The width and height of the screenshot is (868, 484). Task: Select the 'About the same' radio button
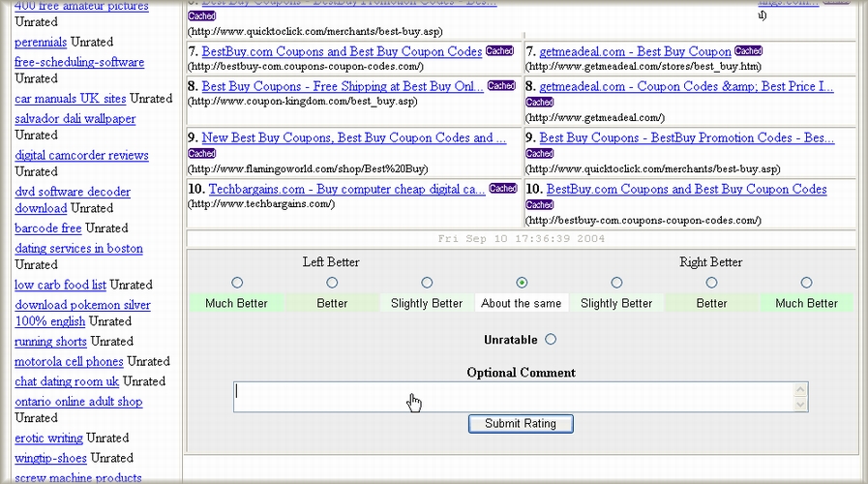[522, 283]
